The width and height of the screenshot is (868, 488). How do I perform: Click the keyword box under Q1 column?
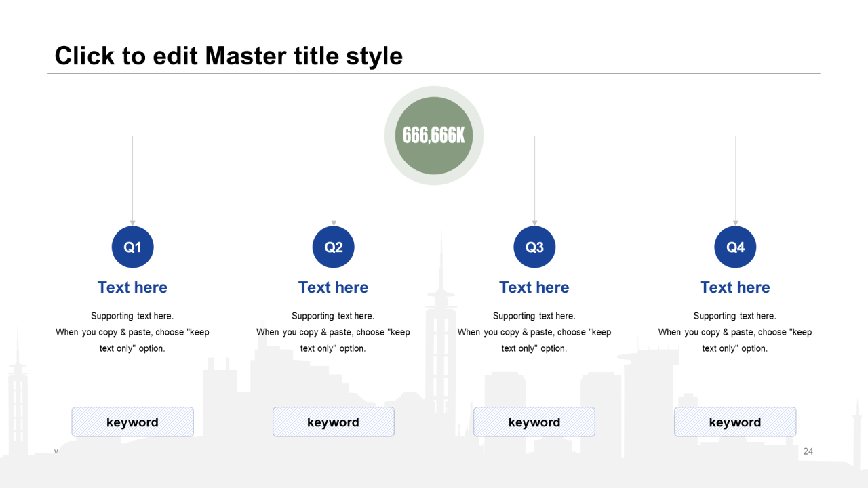[x=132, y=422]
